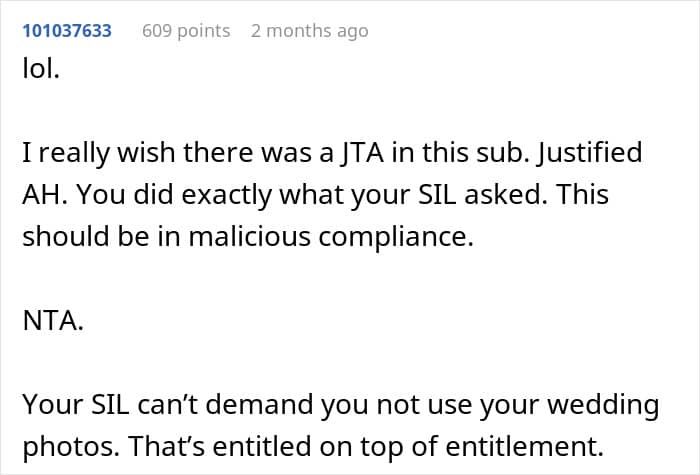Viewport: 700px width, 475px height.
Task: Click the word 'exactly' in the comment
Action: tap(226, 195)
